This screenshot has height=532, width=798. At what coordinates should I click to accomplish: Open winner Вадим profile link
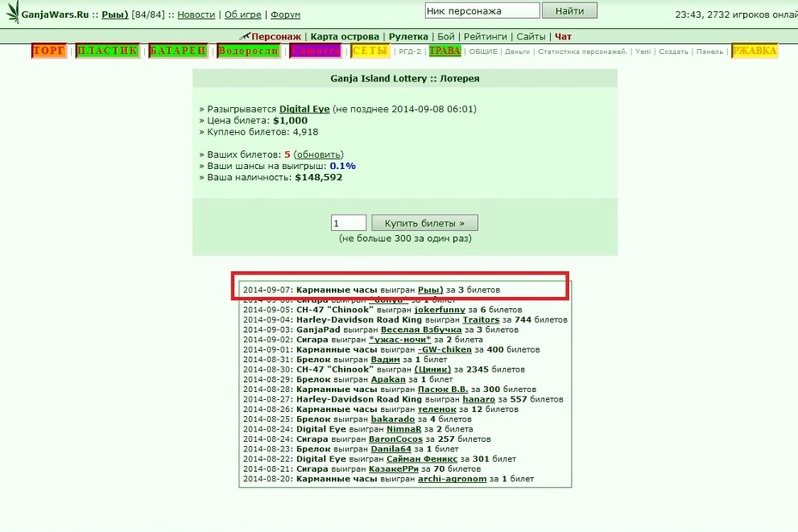click(385, 360)
